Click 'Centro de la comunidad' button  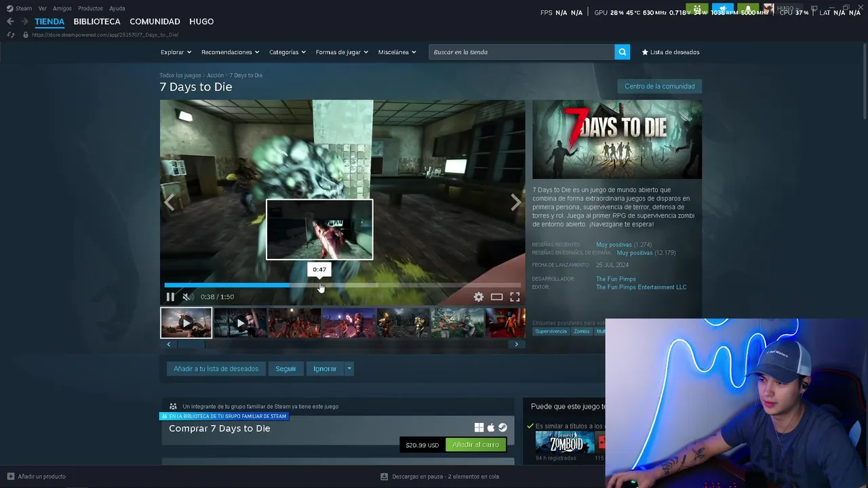[x=659, y=86]
